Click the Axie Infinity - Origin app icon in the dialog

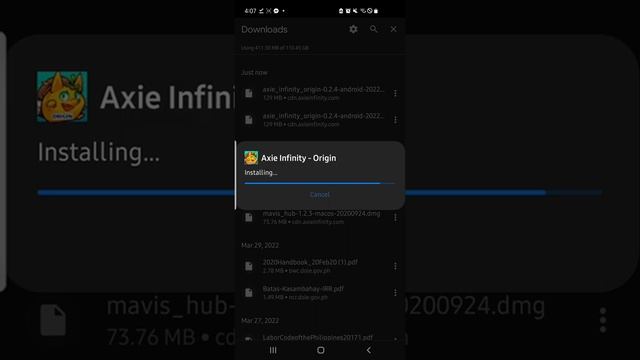pos(251,158)
